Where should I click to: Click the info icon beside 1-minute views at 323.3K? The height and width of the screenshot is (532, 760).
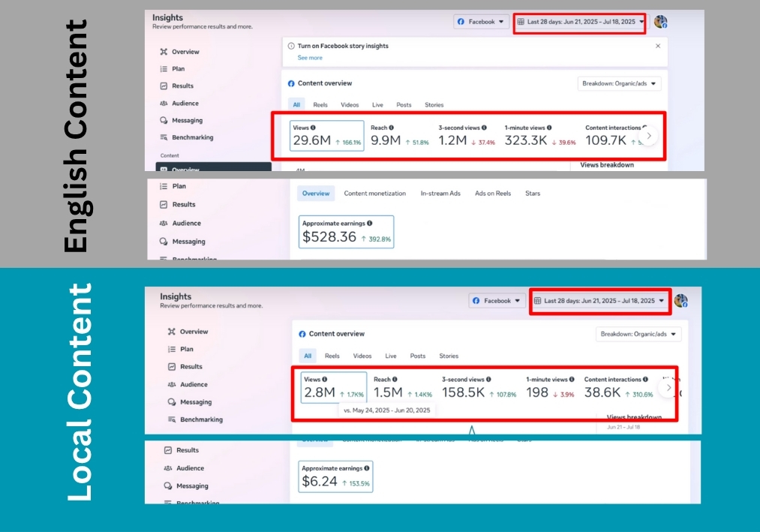(x=549, y=128)
